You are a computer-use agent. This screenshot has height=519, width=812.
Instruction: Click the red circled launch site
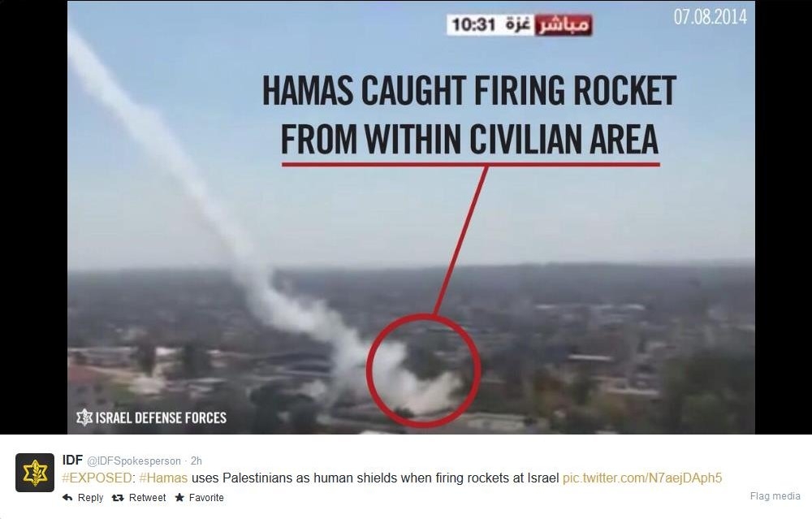pos(424,370)
